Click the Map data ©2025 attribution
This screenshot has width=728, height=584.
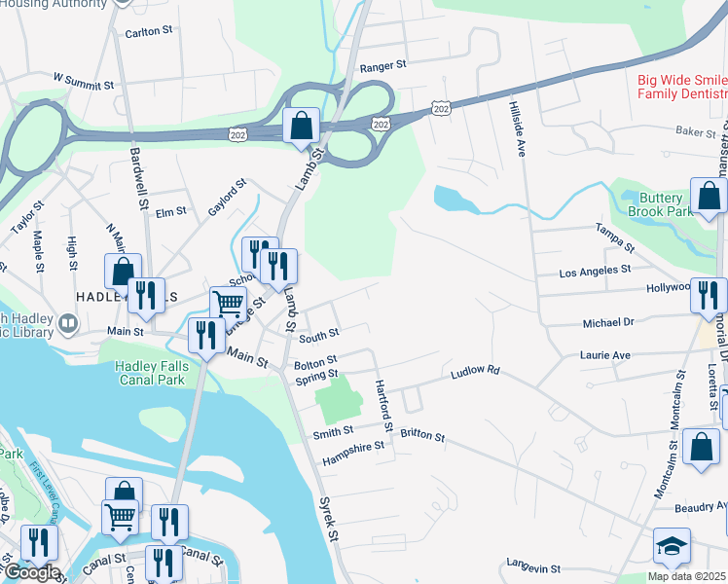[686, 576]
